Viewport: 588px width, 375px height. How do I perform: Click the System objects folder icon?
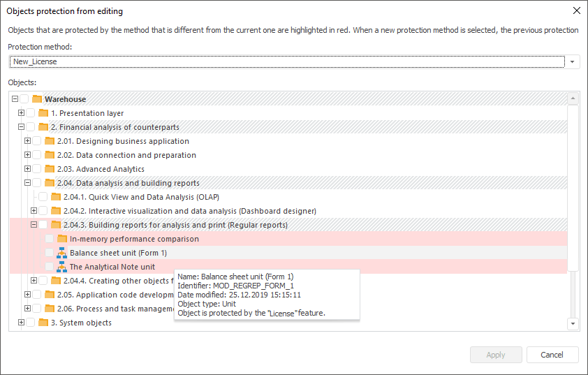(43, 323)
